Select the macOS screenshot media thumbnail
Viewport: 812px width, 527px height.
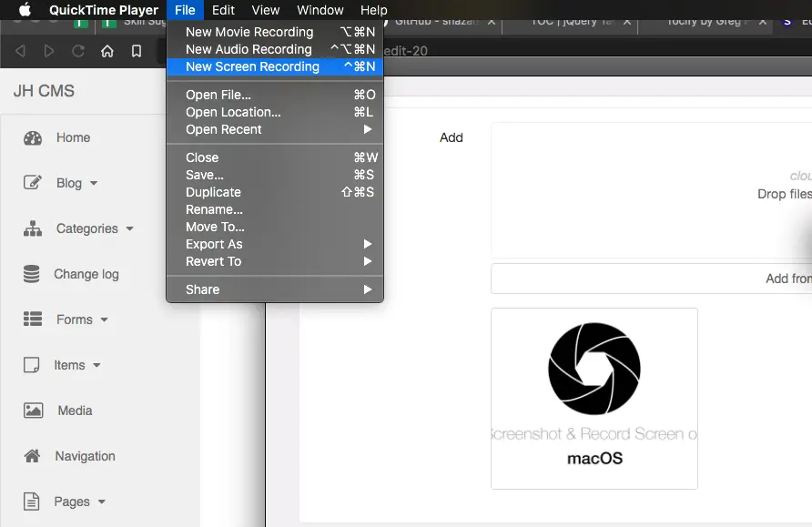pos(594,399)
